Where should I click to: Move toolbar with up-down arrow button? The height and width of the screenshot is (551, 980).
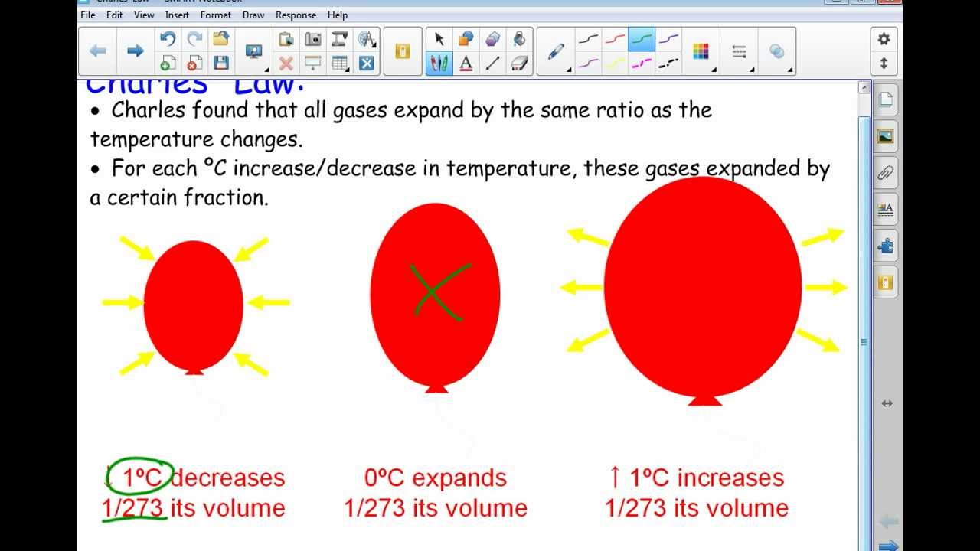[884, 64]
